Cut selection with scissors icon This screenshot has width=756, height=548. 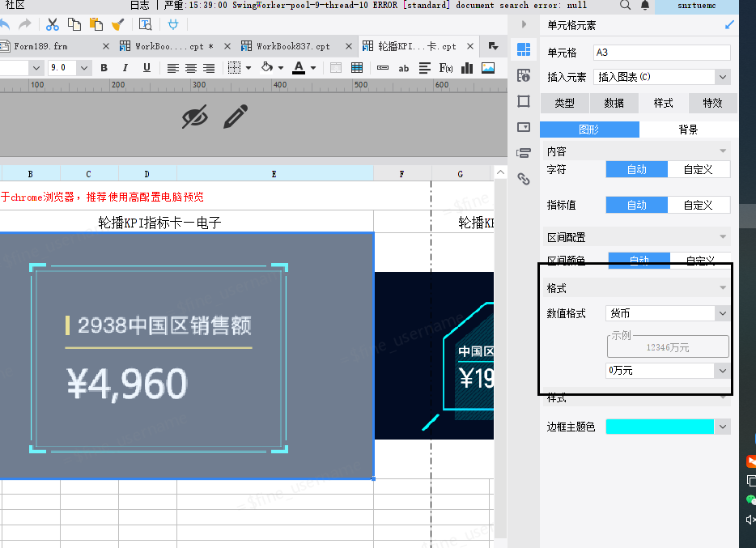[x=52, y=24]
